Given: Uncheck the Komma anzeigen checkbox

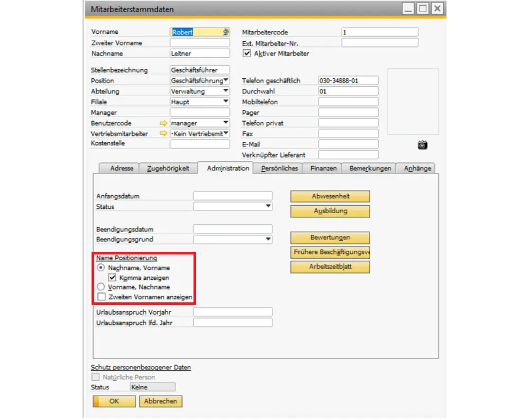Looking at the screenshot, I should click(112, 278).
